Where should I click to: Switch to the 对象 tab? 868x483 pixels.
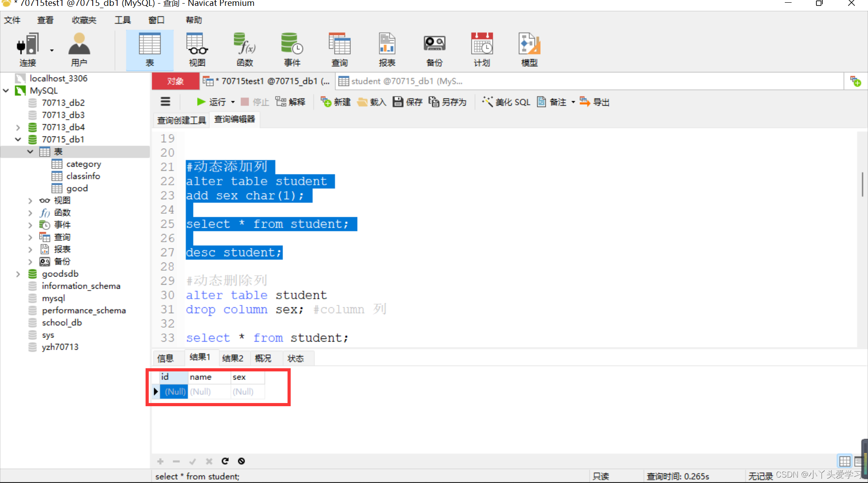175,81
